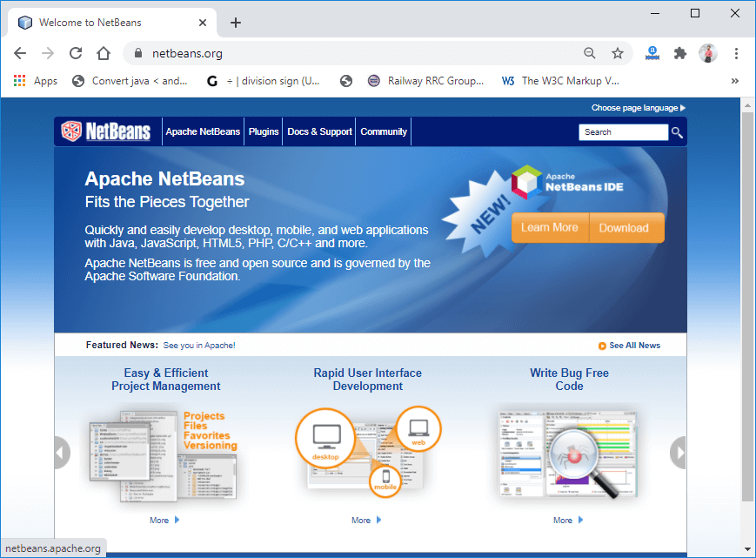
Task: Click the bug magnifier illustration
Action: [x=568, y=454]
